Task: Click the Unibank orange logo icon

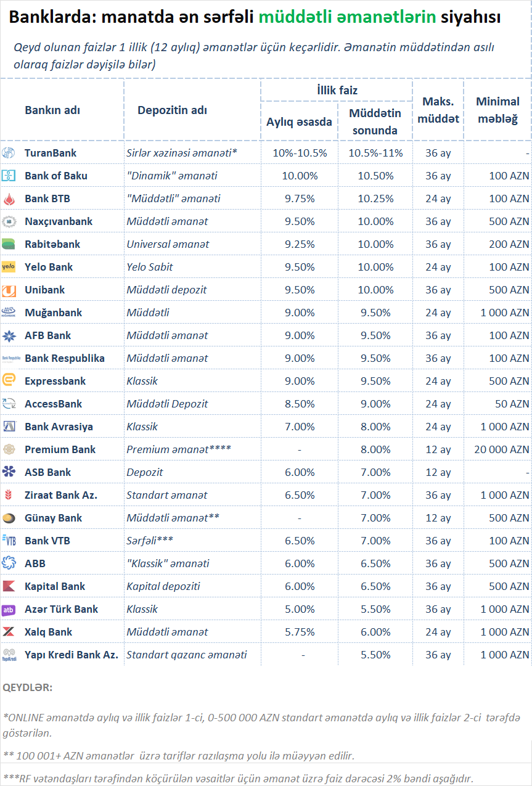Action: click(x=9, y=290)
